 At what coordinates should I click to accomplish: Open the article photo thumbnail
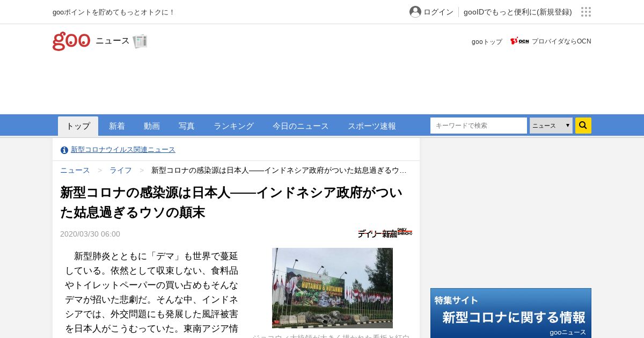(332, 288)
